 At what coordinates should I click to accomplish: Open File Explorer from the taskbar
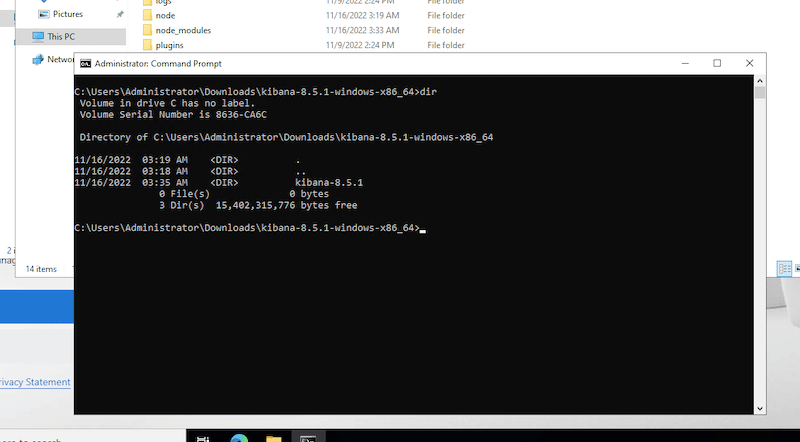coord(273,438)
